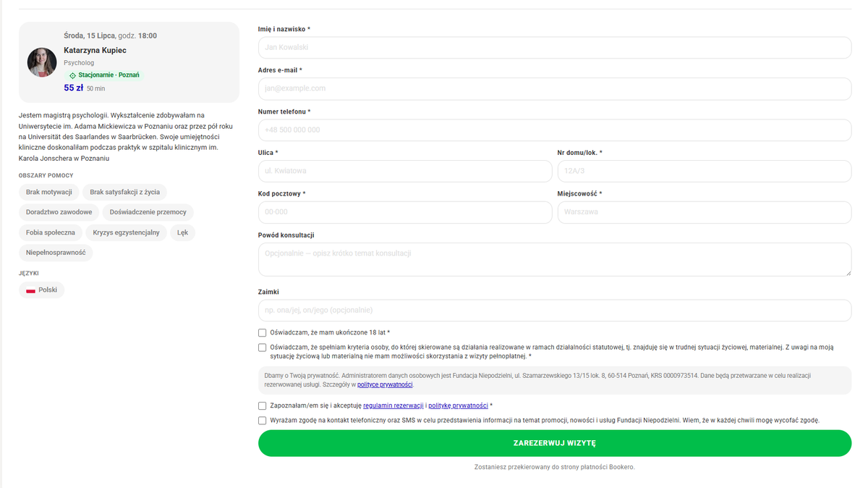Open polityce prywatności link in the gray notice
Viewport: 868px width, 488px height.
pyautogui.click(x=385, y=385)
